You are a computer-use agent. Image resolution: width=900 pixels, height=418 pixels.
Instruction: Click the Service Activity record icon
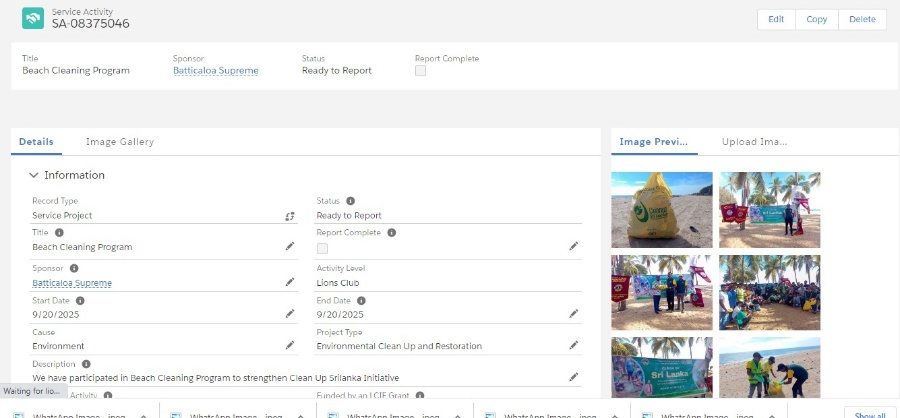pyautogui.click(x=33, y=19)
